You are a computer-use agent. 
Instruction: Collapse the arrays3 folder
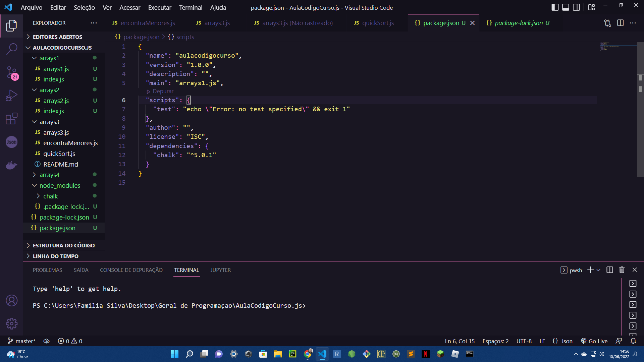49,122
